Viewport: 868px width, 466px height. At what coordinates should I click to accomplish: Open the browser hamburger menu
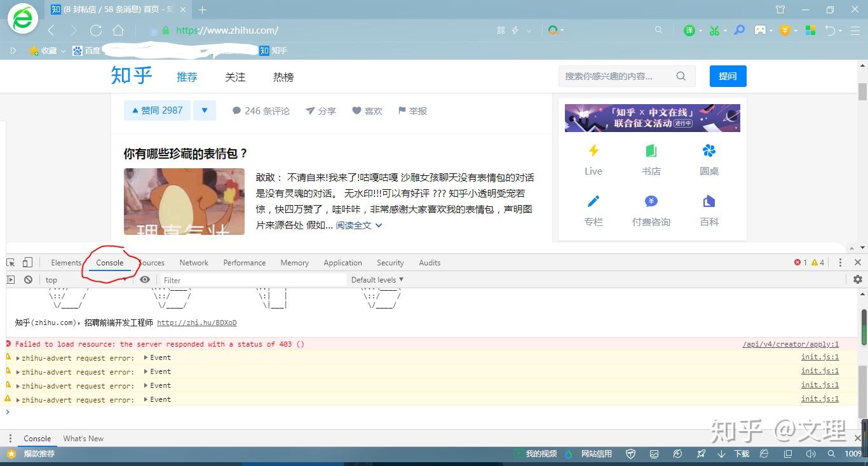pyautogui.click(x=855, y=30)
